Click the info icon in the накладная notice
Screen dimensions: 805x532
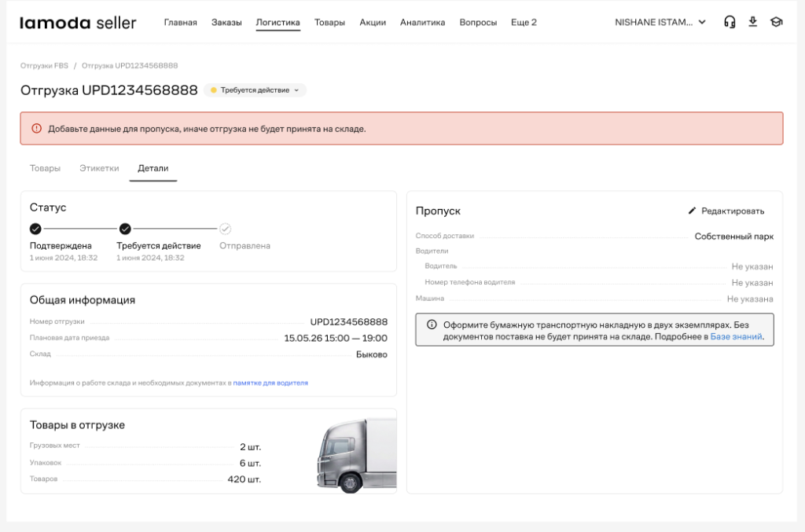click(432, 325)
